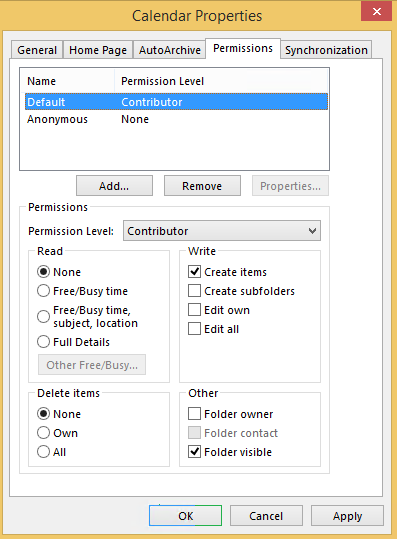397x539 pixels.
Task: Select the Permissions tab
Action: tap(243, 48)
